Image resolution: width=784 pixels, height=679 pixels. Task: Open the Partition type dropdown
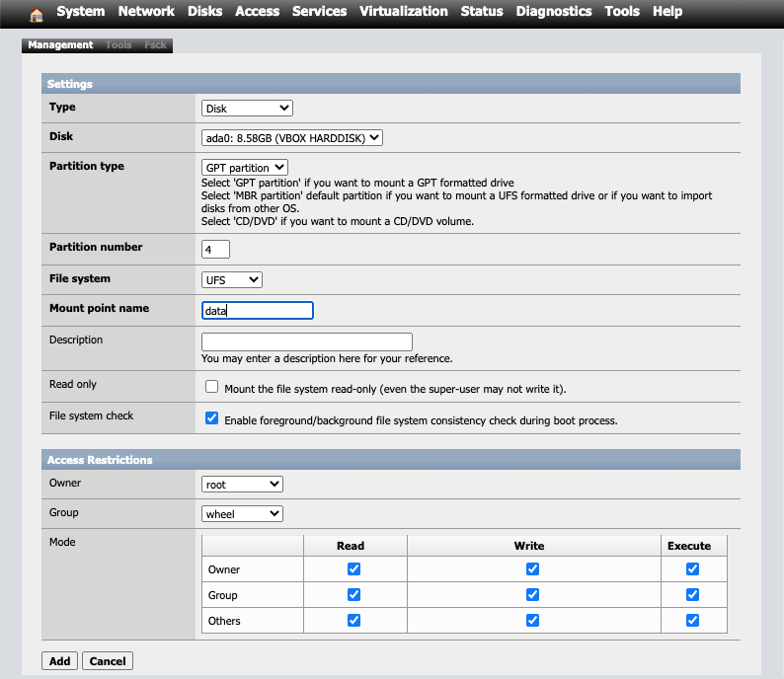245,168
